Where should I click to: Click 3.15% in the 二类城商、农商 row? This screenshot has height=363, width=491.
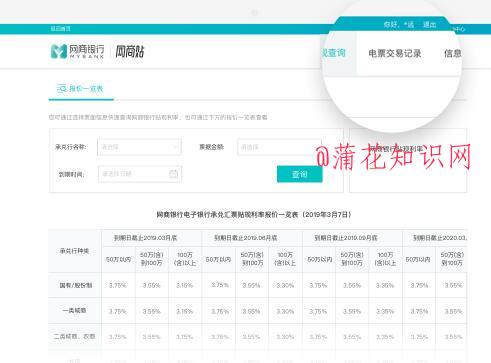(185, 337)
